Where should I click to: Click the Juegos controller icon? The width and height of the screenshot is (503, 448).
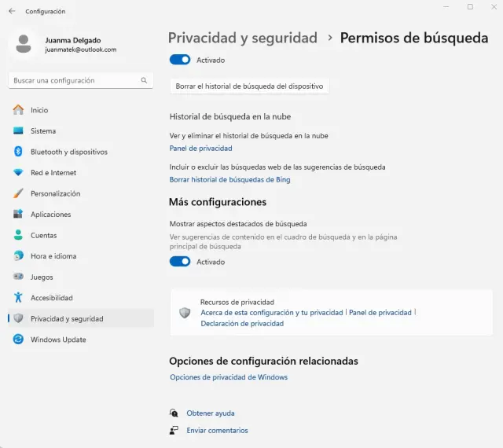point(18,277)
